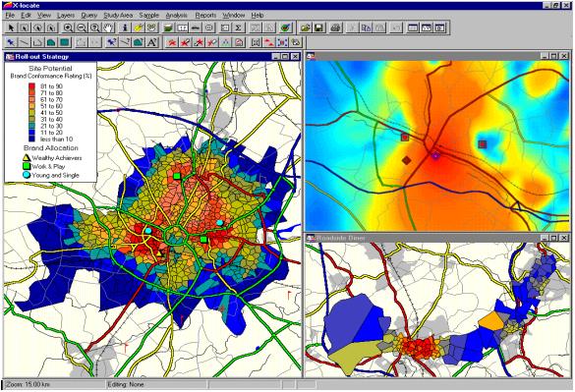
Task: Select the filled rectangle drawing tool
Action: click(65, 42)
